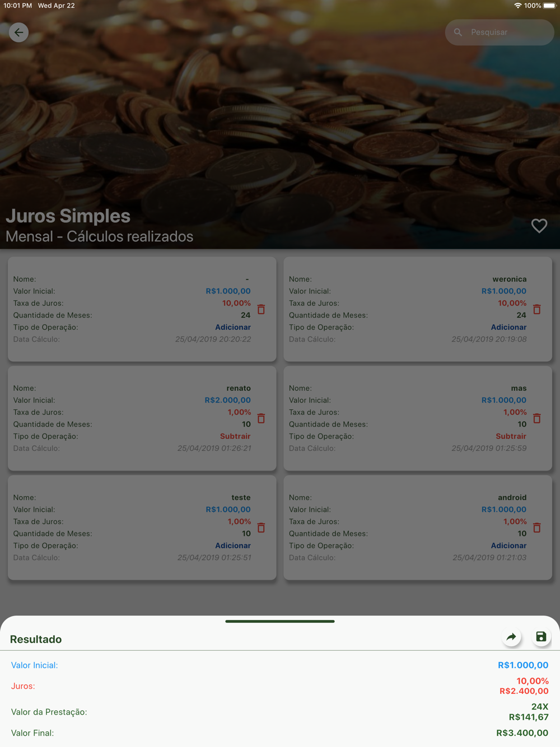Click Mensal - Cálculos realizados subtitle

(x=100, y=236)
